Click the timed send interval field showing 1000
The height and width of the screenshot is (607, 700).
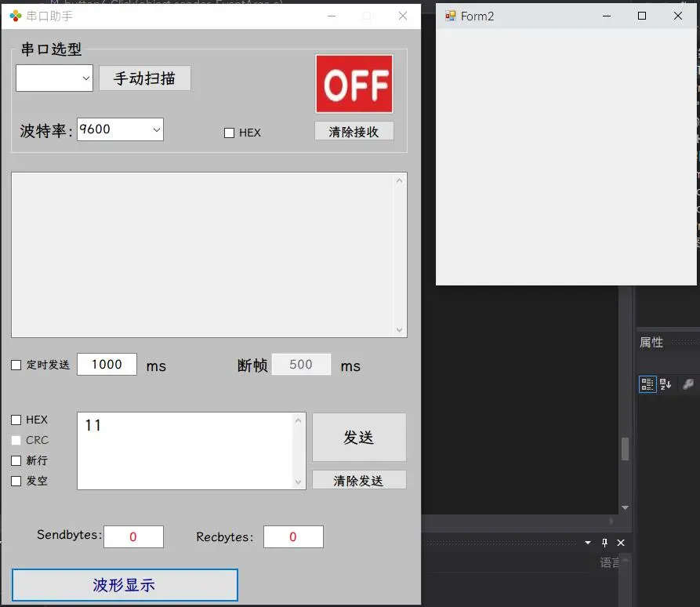[107, 364]
